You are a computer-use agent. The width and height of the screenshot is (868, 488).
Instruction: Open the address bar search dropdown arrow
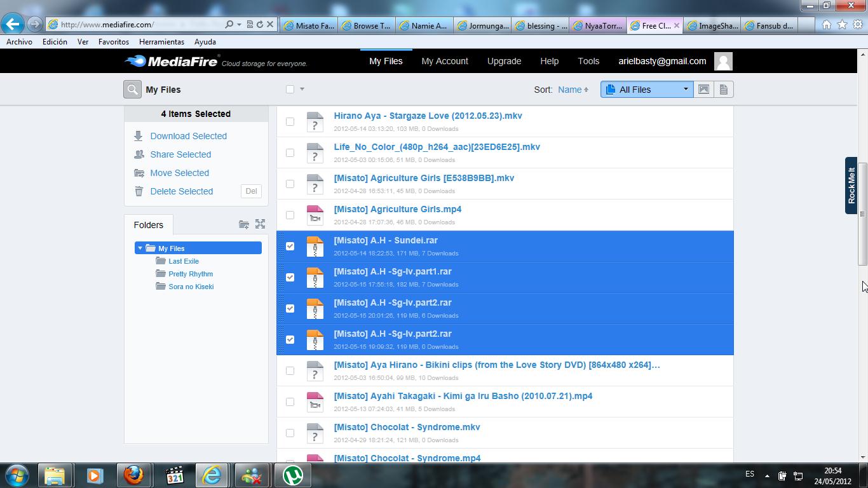[x=239, y=24]
